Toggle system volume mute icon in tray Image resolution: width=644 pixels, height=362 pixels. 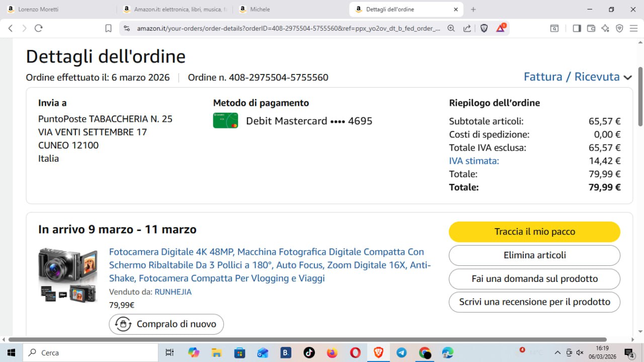tap(580, 352)
